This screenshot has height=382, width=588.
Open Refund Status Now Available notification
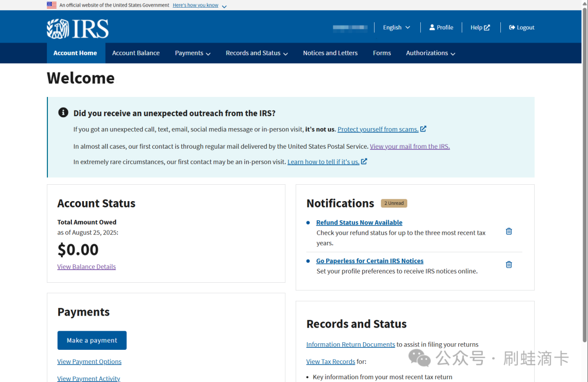pos(359,222)
